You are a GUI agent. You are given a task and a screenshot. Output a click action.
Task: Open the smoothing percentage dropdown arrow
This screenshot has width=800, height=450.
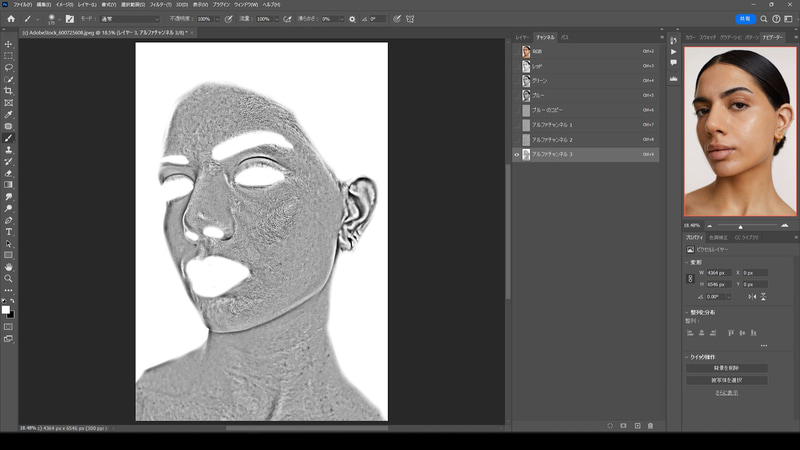click(341, 19)
